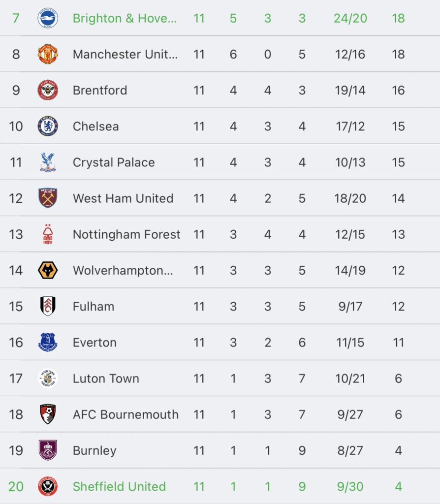Viewport: 440px width, 504px height.
Task: Open the Wolverhampton wolf head badge
Action: pos(48,270)
